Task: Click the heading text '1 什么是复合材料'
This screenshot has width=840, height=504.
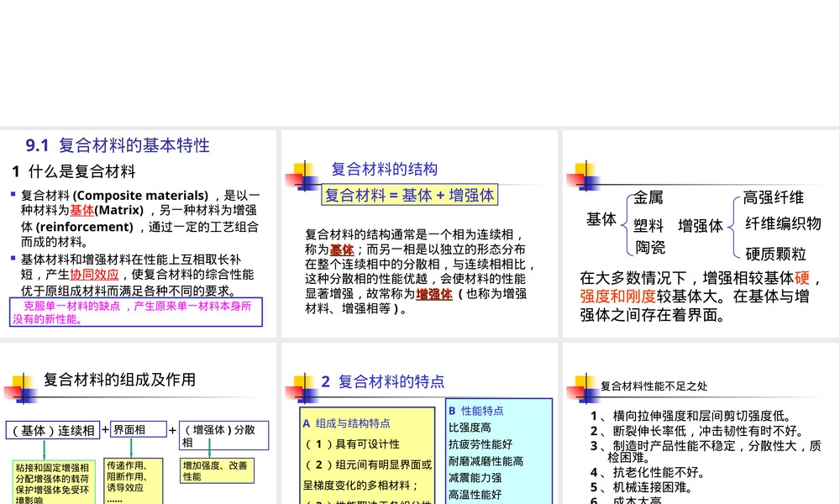Action: [73, 171]
